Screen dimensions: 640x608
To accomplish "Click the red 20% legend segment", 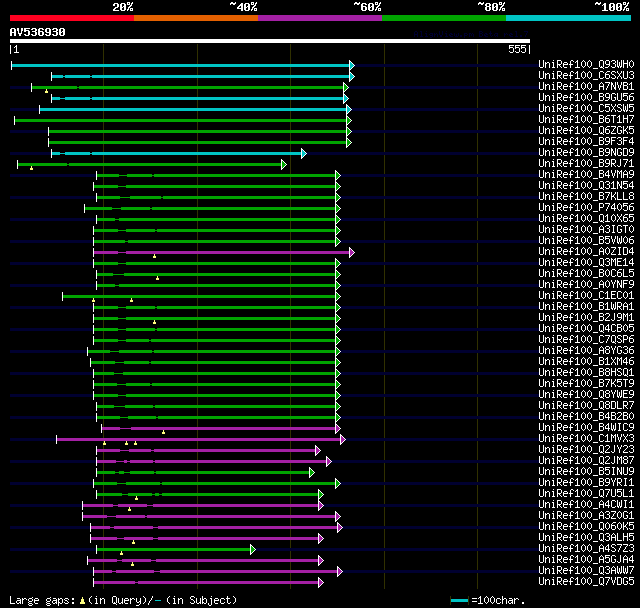I will 72,18.
